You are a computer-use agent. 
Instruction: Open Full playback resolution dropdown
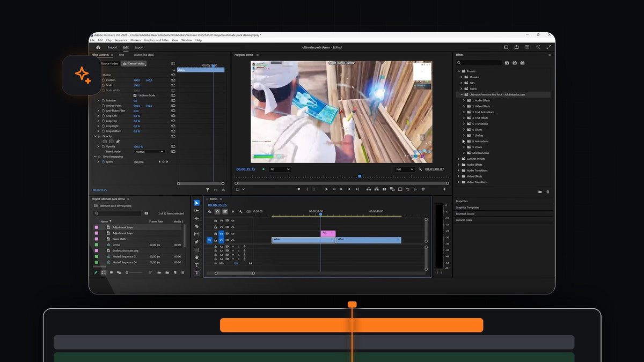pyautogui.click(x=405, y=169)
